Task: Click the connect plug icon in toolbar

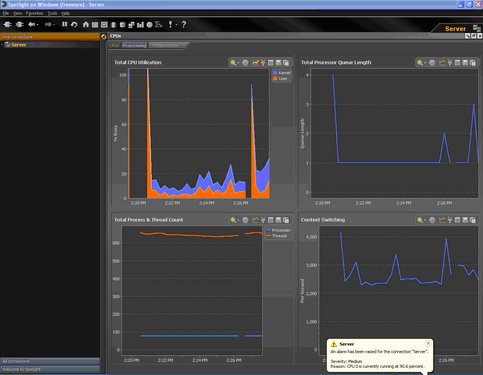Action: [7, 24]
